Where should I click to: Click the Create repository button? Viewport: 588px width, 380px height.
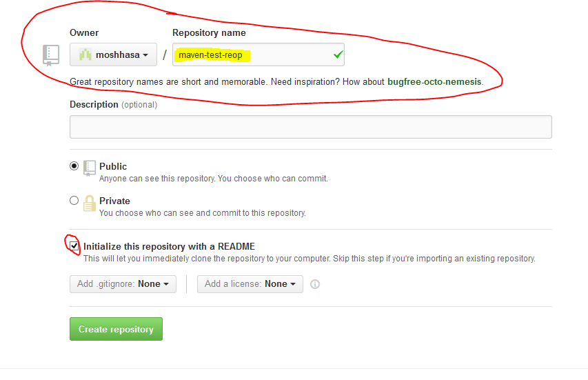(116, 329)
